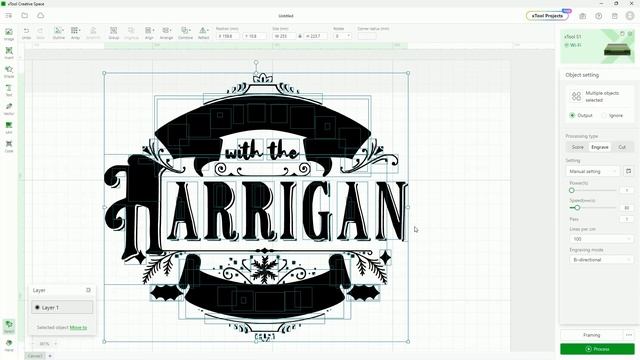Open the store bag icon in the header
The height and width of the screenshot is (360, 640).
[614, 16]
